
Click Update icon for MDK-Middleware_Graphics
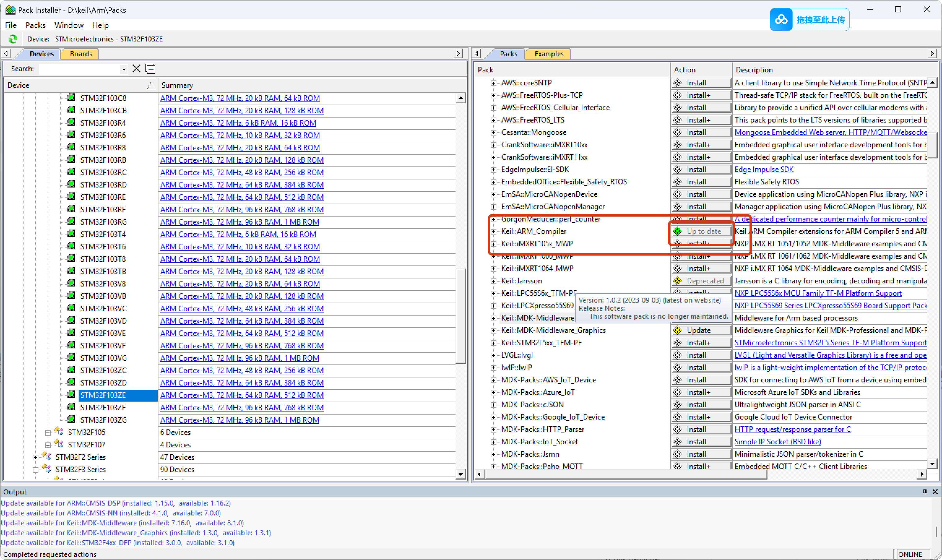coord(677,330)
